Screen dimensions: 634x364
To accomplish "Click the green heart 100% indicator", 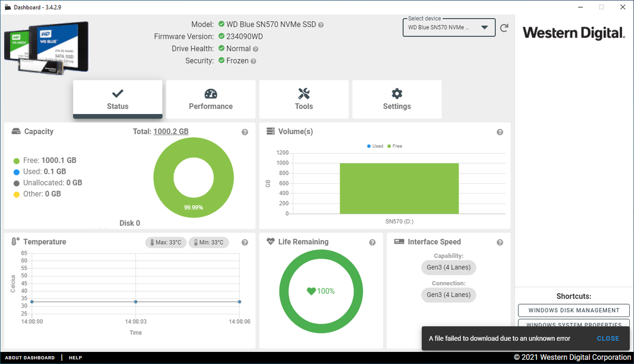I will click(321, 291).
